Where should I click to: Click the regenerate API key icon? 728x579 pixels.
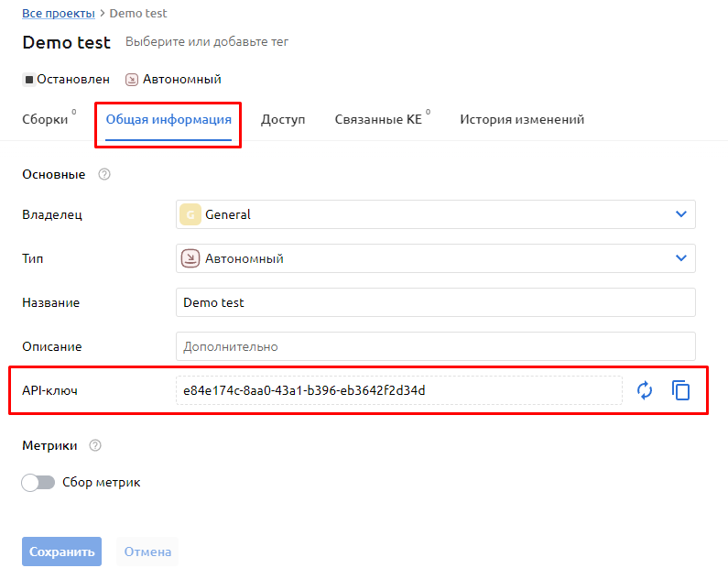pos(645,390)
